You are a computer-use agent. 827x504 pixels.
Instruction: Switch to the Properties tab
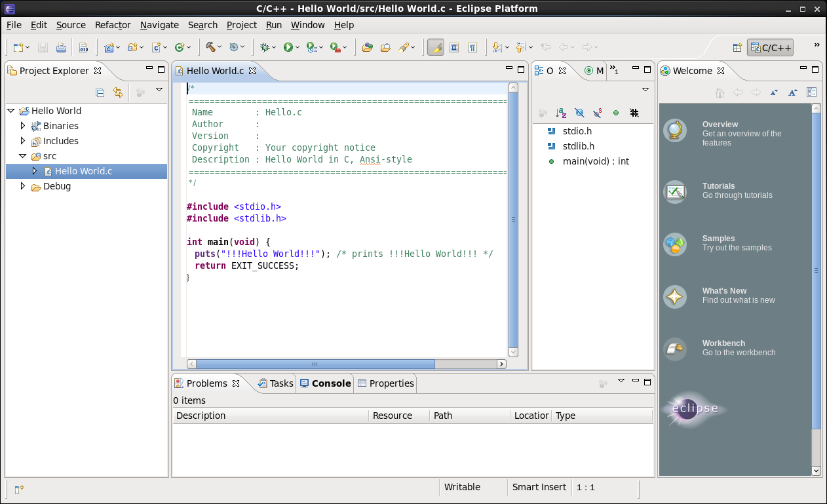coord(385,383)
